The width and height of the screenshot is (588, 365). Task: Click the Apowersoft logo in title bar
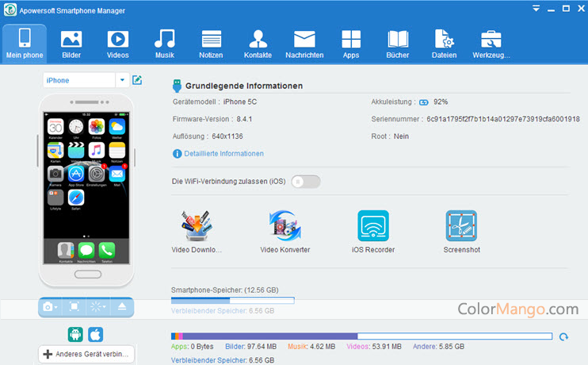pyautogui.click(x=10, y=10)
